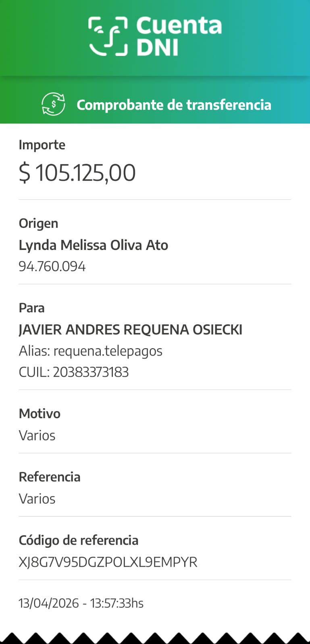Click the Para label
Image resolution: width=310 pixels, height=644 pixels.
(31, 308)
